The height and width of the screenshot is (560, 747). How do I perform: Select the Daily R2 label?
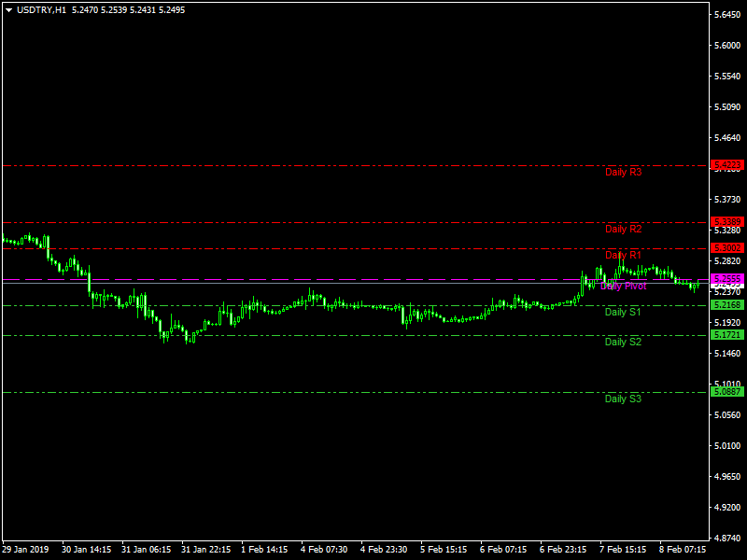click(x=623, y=229)
